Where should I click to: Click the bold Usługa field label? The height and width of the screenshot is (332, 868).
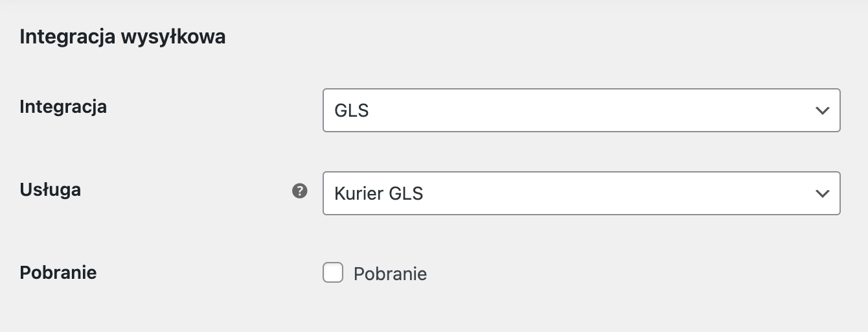point(50,190)
